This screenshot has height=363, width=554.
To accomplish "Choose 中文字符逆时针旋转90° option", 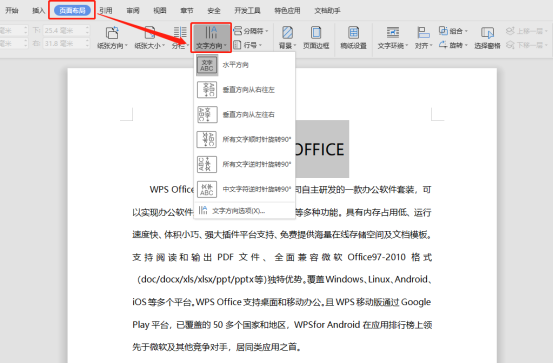I will click(x=244, y=189).
